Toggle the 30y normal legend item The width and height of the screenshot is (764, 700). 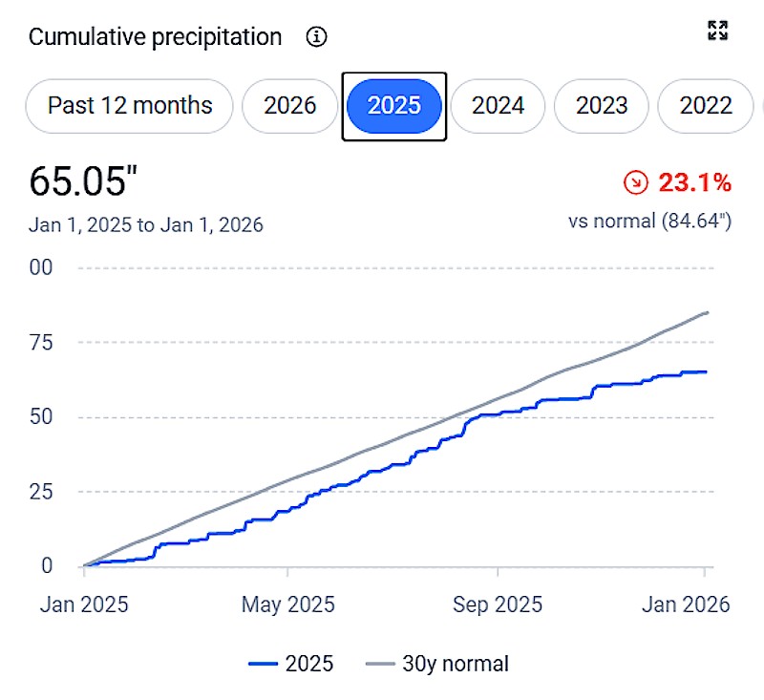(437, 663)
